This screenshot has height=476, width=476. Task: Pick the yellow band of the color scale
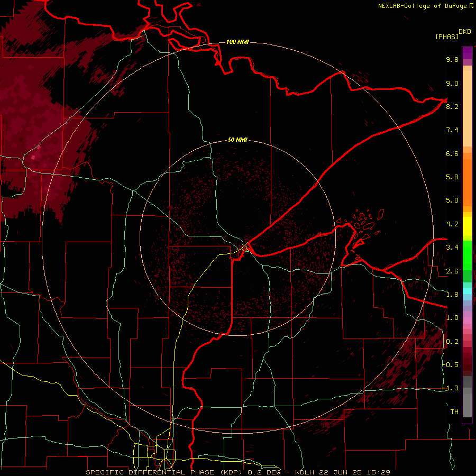point(467,226)
